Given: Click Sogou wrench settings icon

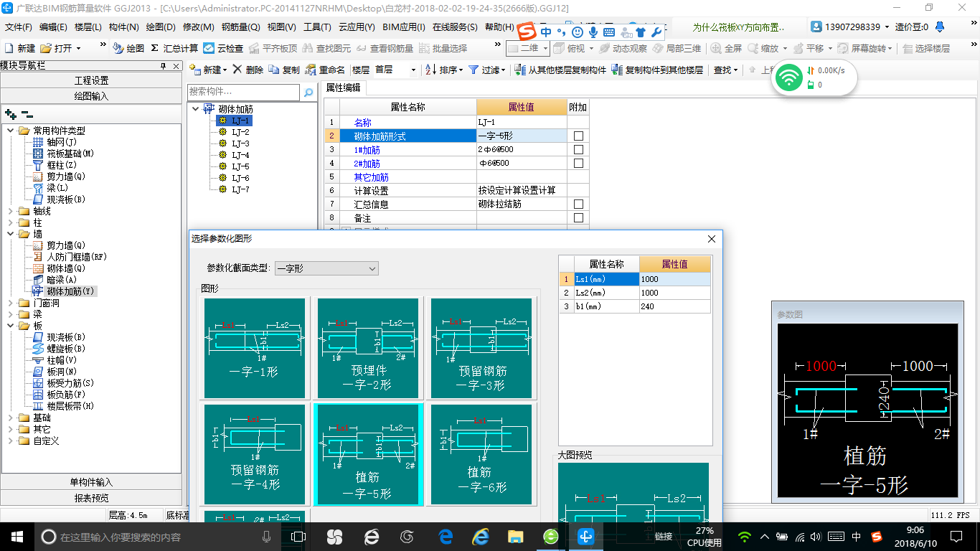Looking at the screenshot, I should (x=656, y=32).
